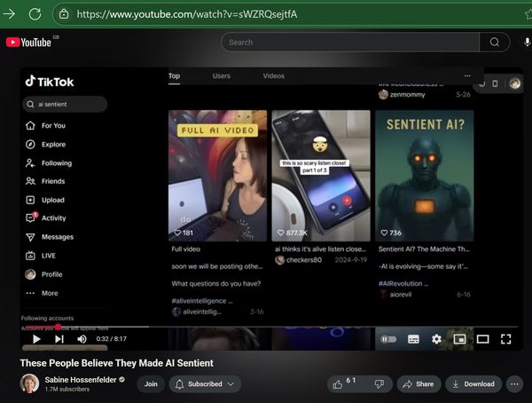Select the Top results tab
This screenshot has width=532, height=403.
tap(174, 76)
